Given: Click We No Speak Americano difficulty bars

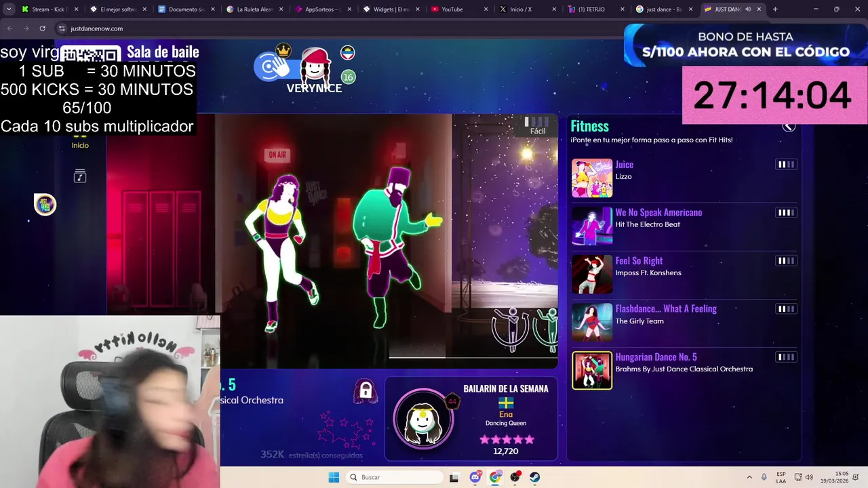Looking at the screenshot, I should pos(786,213).
